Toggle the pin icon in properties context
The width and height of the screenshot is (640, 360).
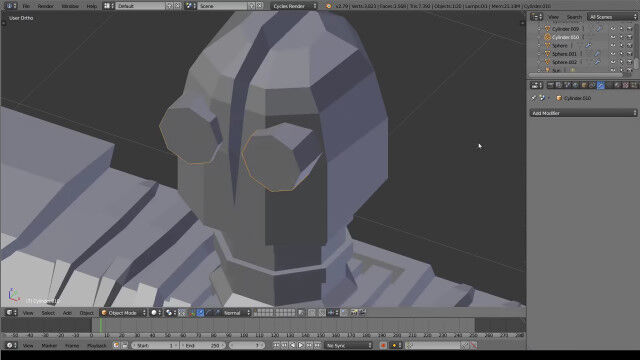(x=533, y=98)
